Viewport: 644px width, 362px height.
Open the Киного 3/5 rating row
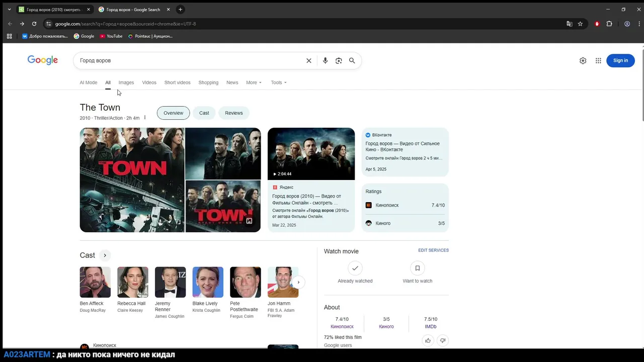[405, 223]
